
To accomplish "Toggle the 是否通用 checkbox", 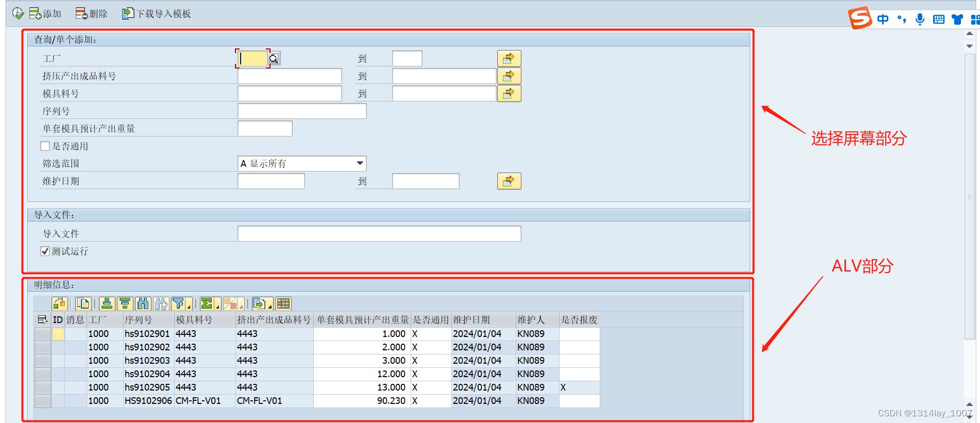I will point(45,146).
